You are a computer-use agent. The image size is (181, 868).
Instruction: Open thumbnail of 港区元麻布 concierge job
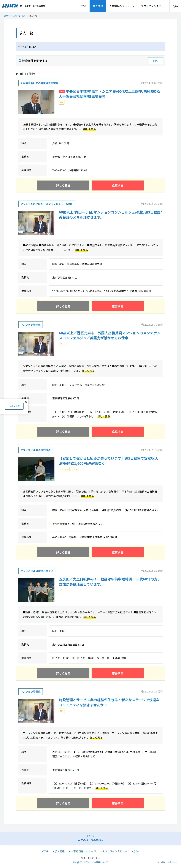(x=36, y=344)
